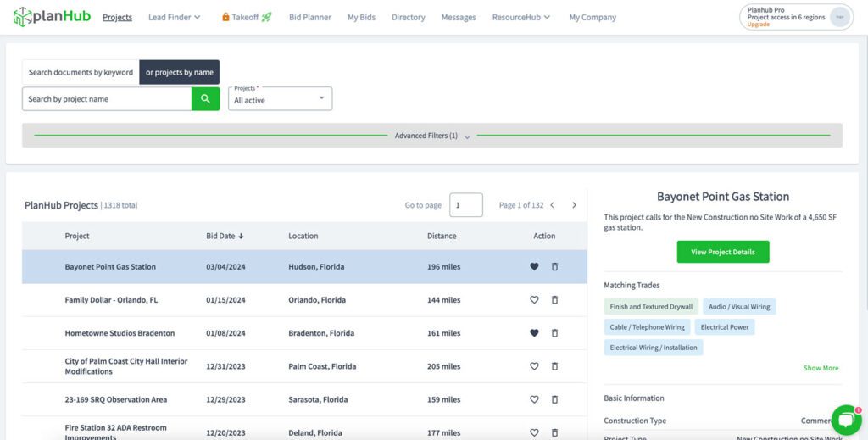This screenshot has width=868, height=440.
Task: Select City of Palm Coast City Hall project
Action: click(126, 366)
